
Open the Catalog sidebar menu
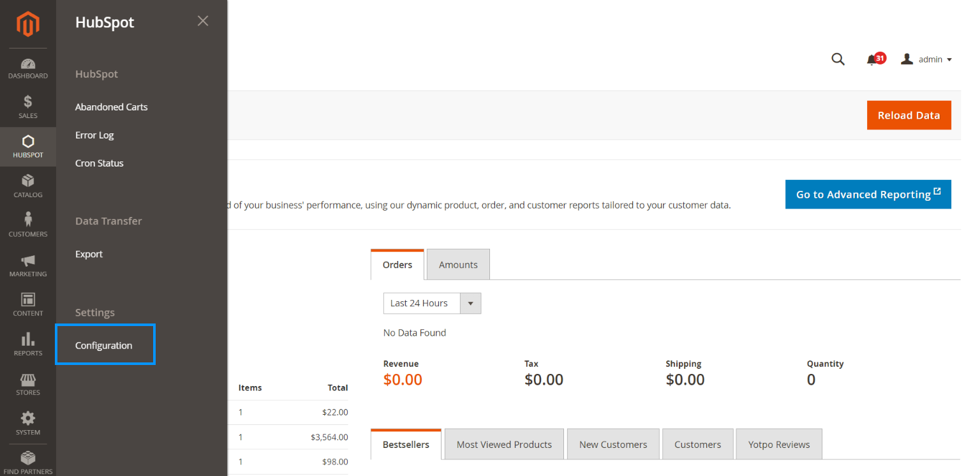(x=27, y=186)
